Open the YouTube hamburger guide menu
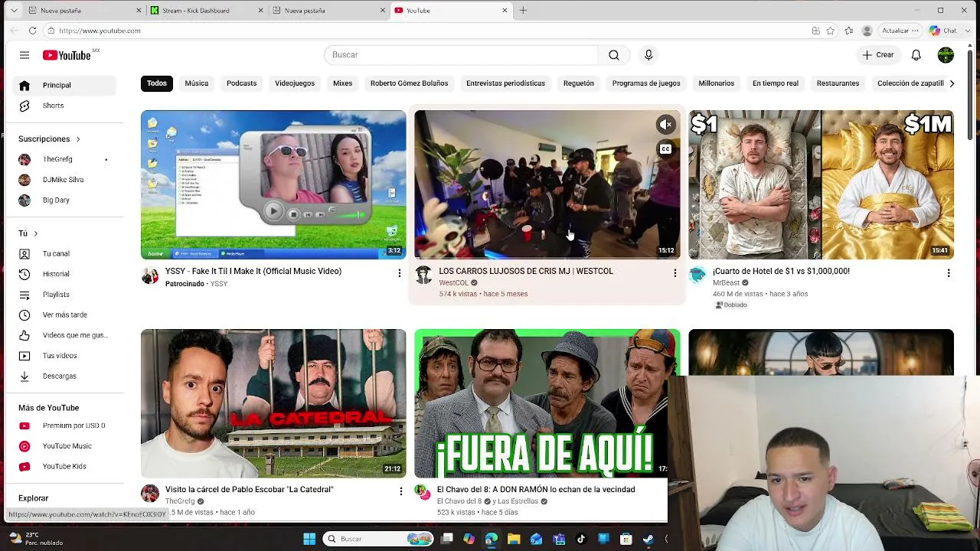 click(24, 55)
